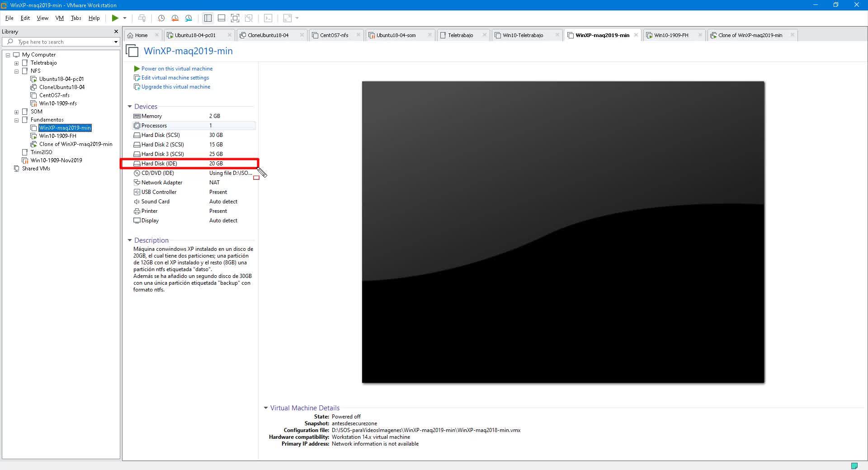The image size is (868, 470).
Task: Click the USB Controller device row
Action: pos(194,192)
